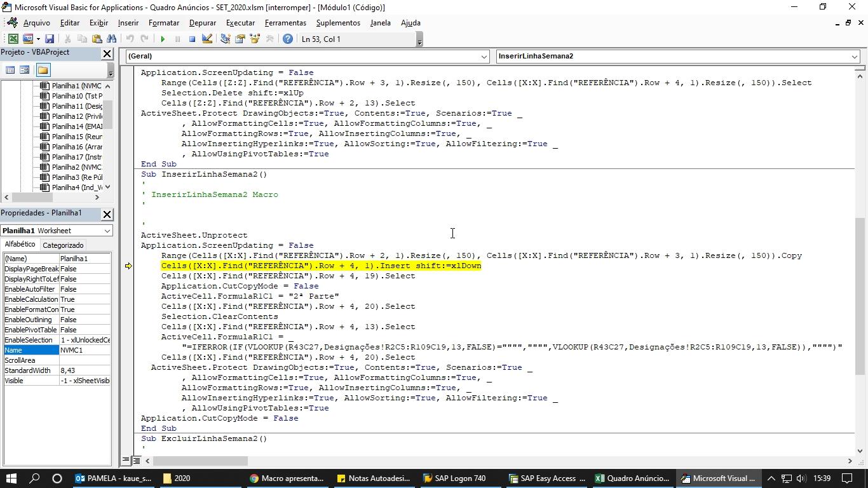Open Object Browser toolbar icon

click(255, 39)
